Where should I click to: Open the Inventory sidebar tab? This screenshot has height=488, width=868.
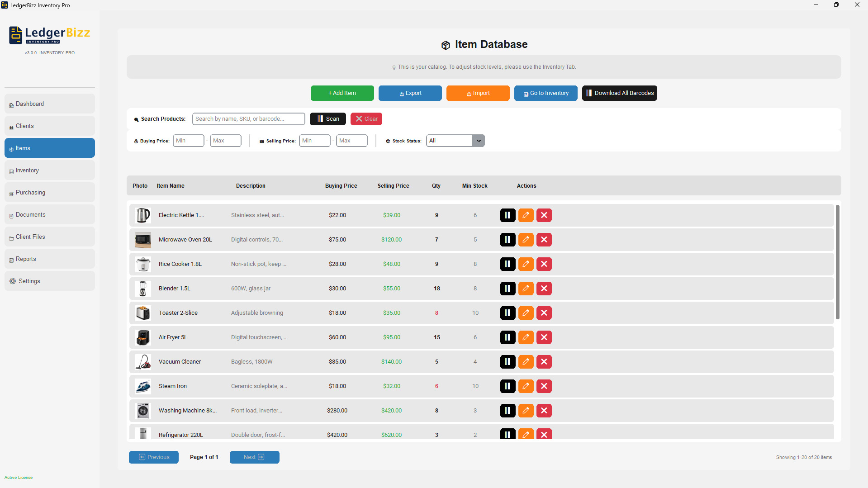(x=50, y=171)
